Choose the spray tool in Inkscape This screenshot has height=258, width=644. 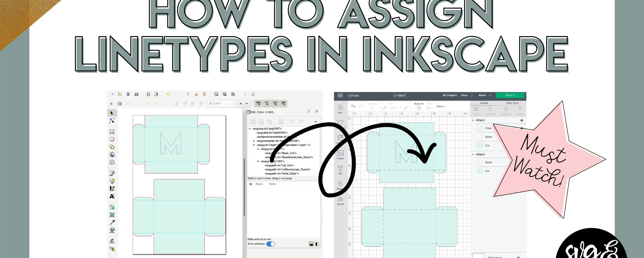click(112, 249)
